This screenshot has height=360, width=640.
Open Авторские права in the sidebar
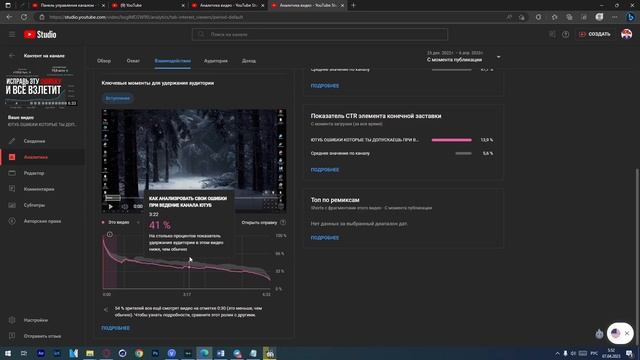pyautogui.click(x=42, y=221)
